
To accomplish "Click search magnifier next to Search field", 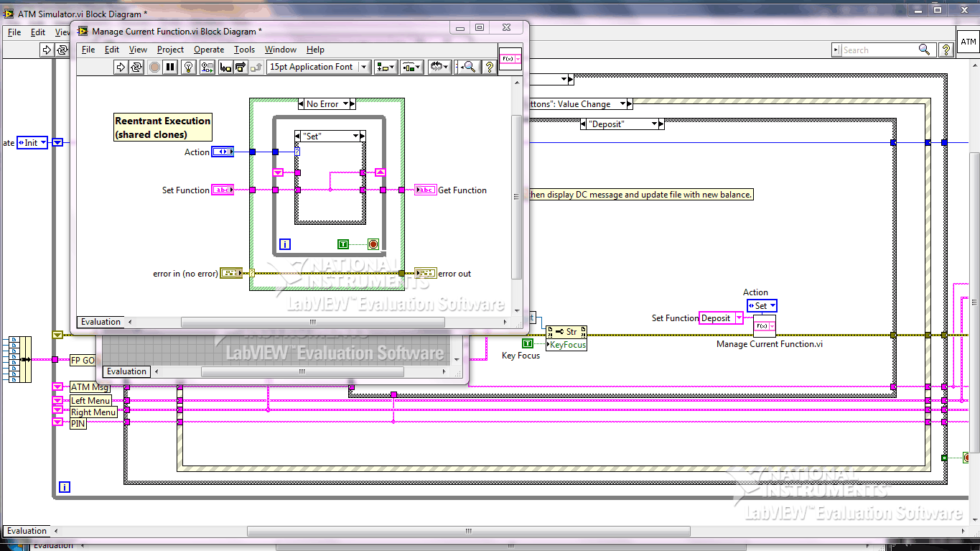I will coord(924,50).
